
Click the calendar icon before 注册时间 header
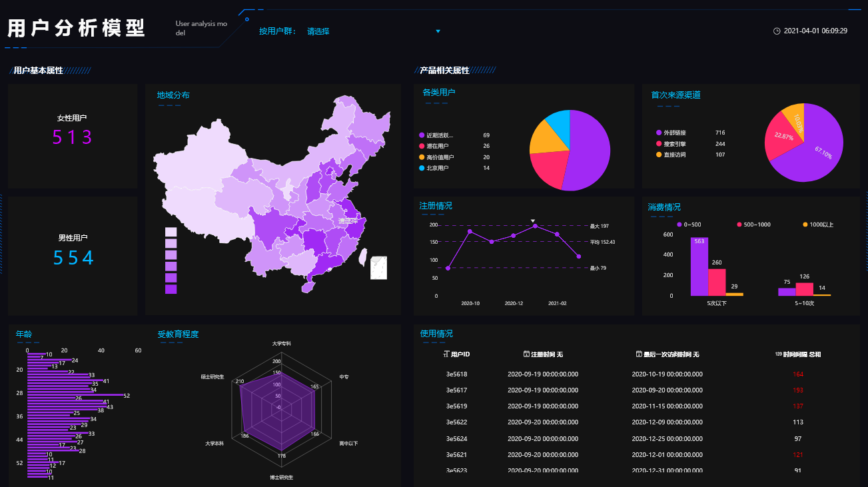527,354
